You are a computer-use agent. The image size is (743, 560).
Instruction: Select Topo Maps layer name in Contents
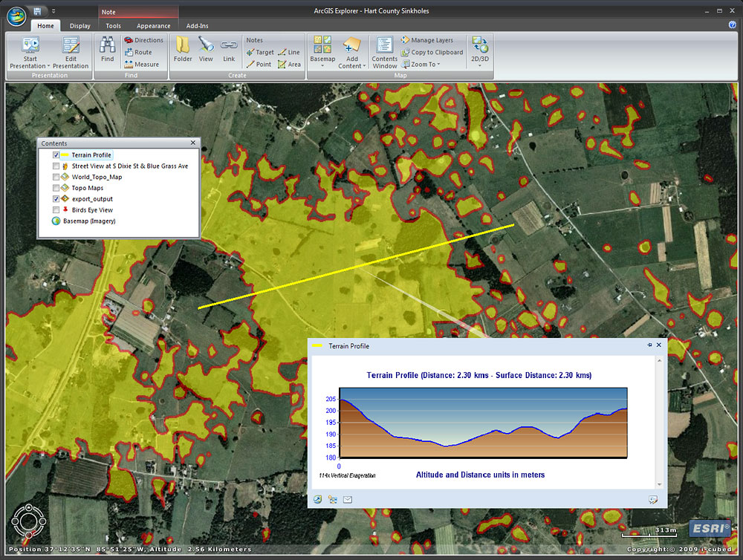(88, 188)
